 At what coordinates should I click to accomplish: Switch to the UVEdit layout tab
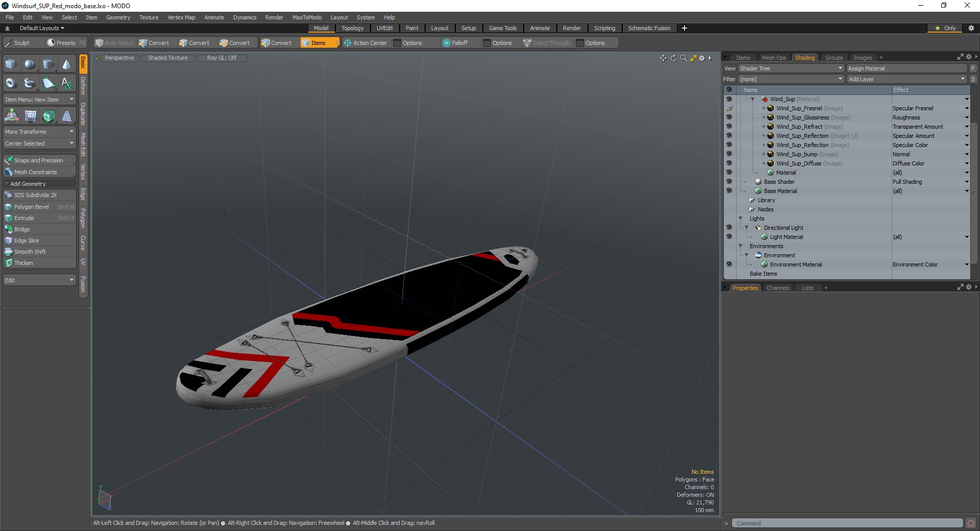(x=384, y=28)
